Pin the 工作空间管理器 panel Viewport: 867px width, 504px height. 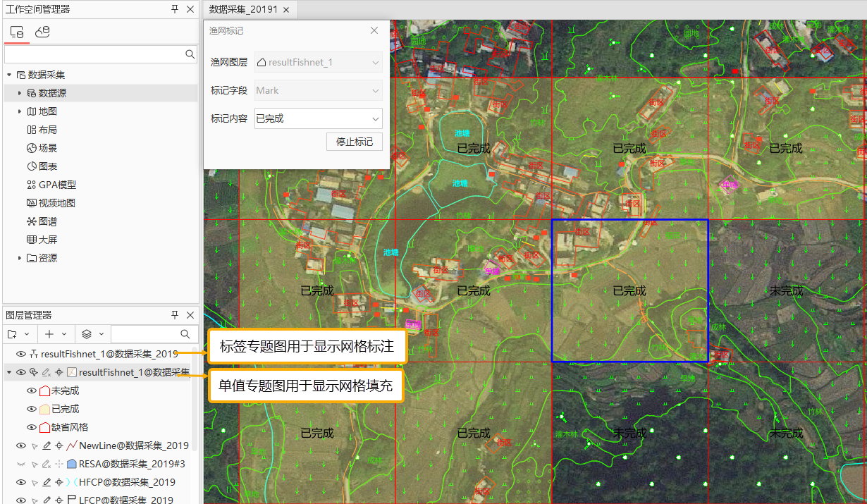[x=175, y=9]
